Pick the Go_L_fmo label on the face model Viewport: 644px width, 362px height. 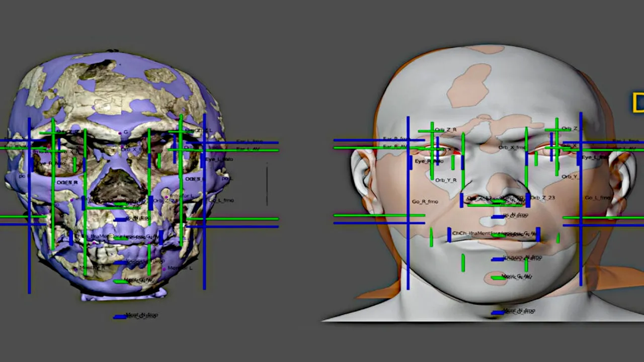598,198
